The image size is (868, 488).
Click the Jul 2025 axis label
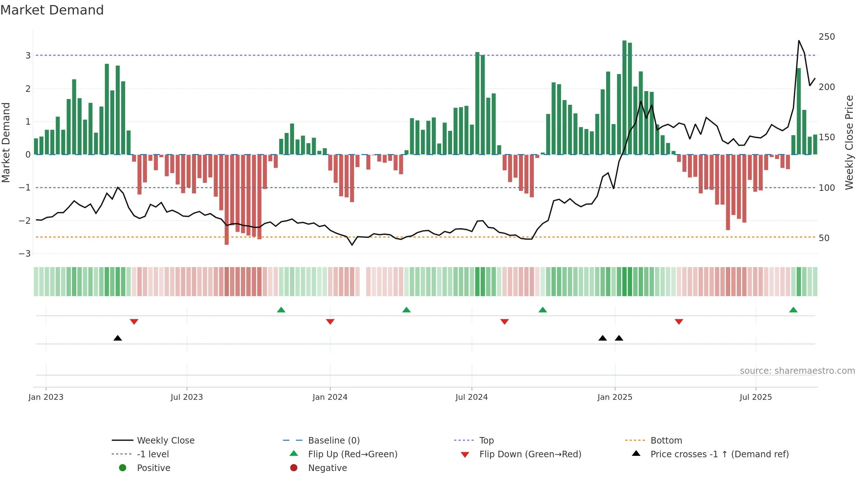tap(756, 397)
